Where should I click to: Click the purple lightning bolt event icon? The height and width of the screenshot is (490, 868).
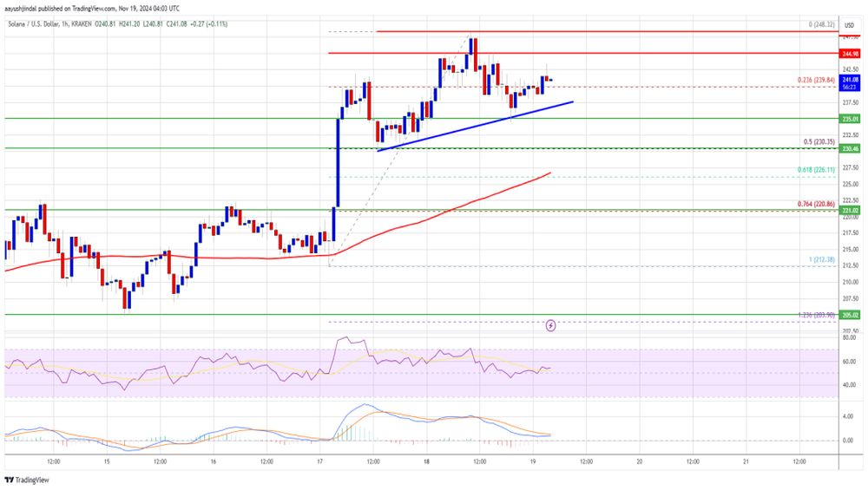point(550,326)
